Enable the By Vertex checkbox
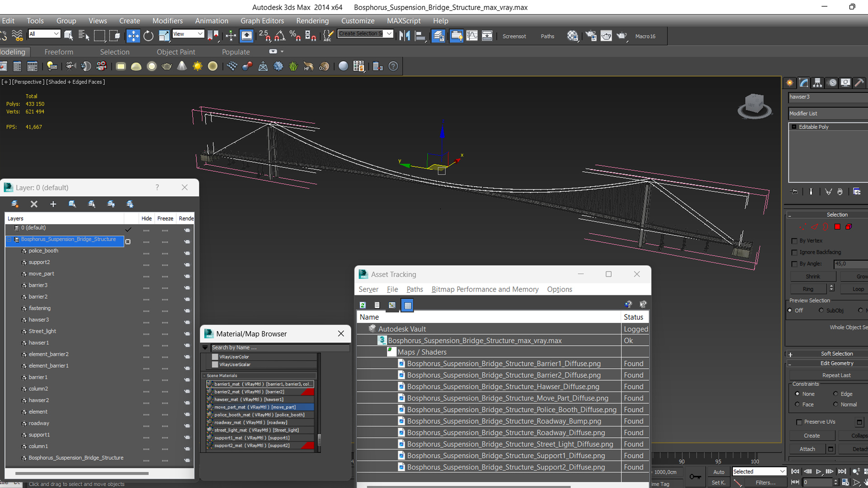 tap(794, 241)
